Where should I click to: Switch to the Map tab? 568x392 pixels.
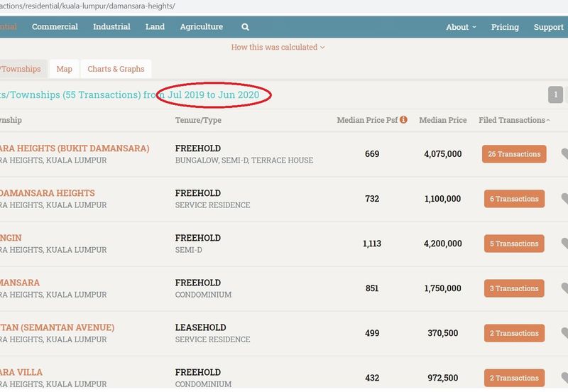[x=65, y=69]
